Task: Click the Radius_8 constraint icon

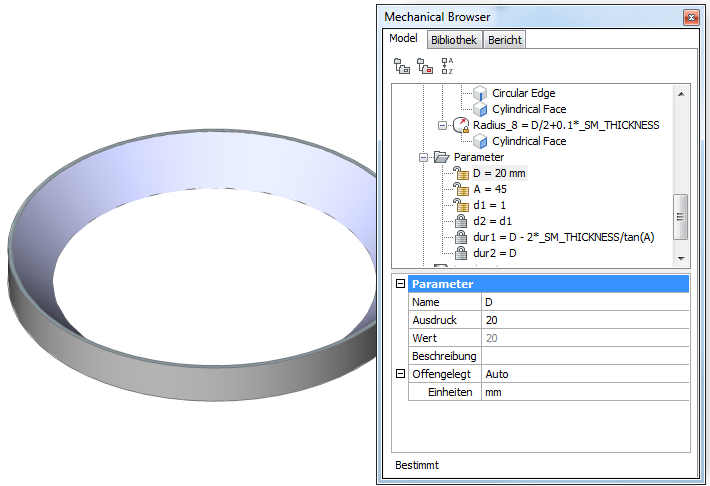Action: 461,125
